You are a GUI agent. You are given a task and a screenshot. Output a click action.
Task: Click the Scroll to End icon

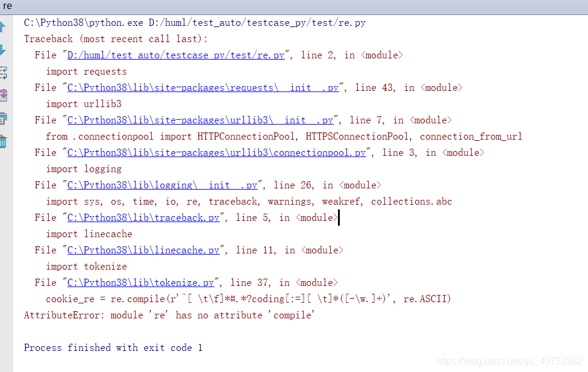coord(4,95)
